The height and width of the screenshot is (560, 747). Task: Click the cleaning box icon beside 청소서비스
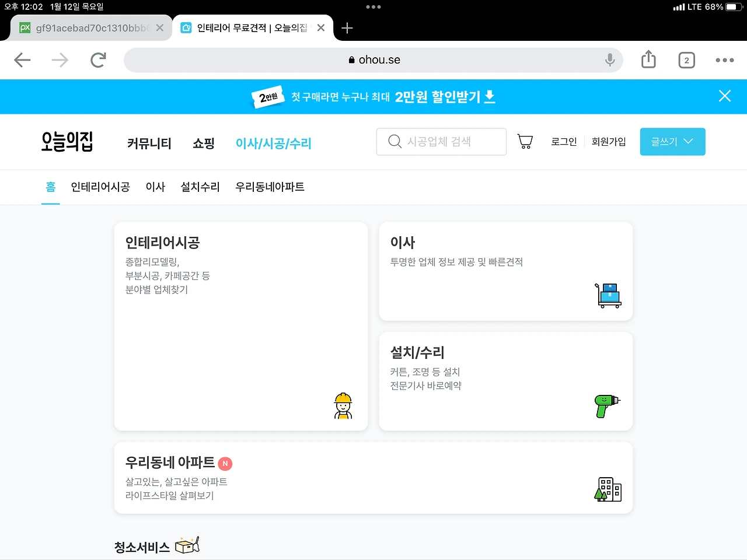click(188, 545)
